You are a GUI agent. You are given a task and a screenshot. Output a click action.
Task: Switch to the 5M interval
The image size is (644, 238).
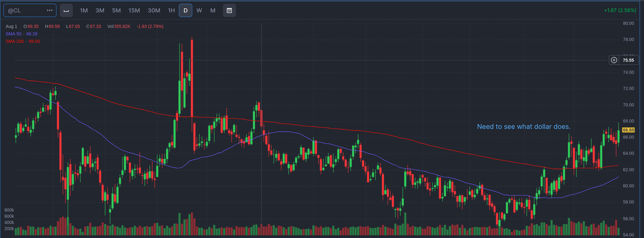[x=116, y=10]
